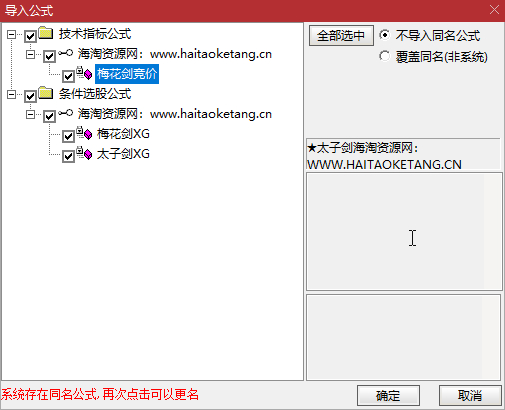Collapse the 条件选股公式 tree node
Viewport: 505px width, 410px height.
(x=11, y=94)
